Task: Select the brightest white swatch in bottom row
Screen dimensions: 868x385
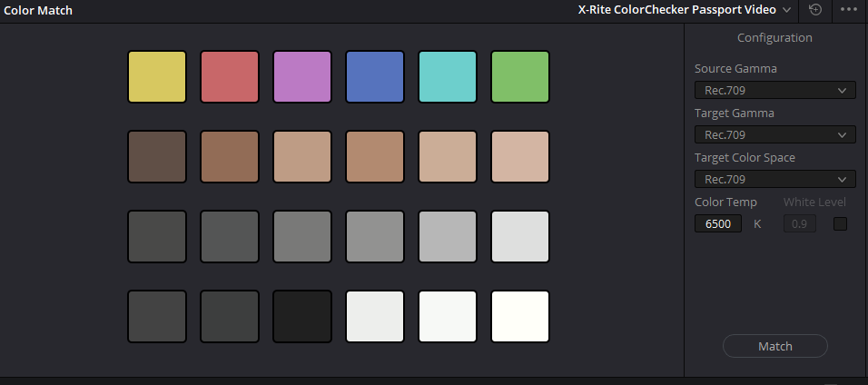Action: [520, 317]
